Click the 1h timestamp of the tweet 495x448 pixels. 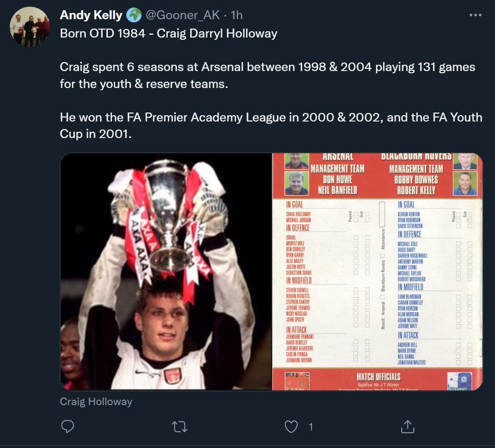pyautogui.click(x=236, y=15)
